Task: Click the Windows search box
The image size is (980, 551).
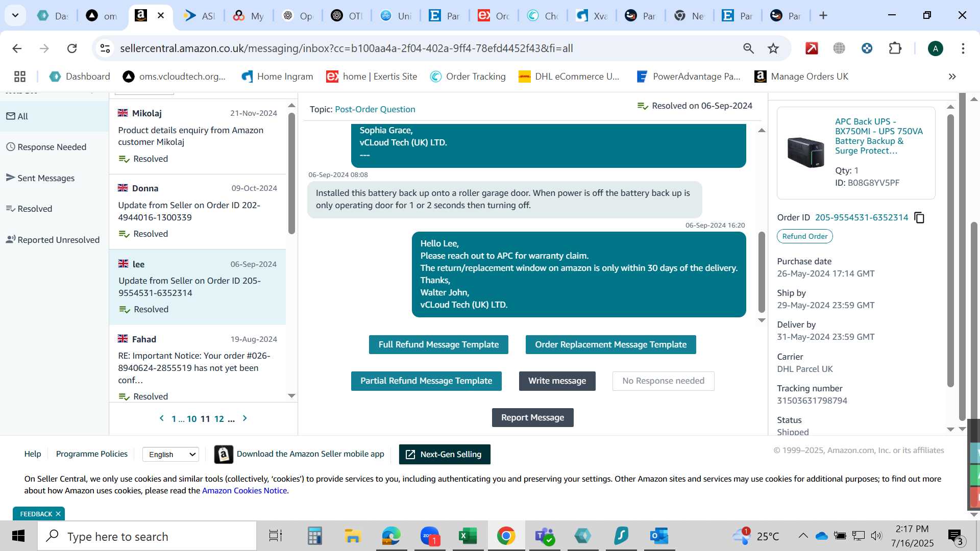Action: coord(147,536)
